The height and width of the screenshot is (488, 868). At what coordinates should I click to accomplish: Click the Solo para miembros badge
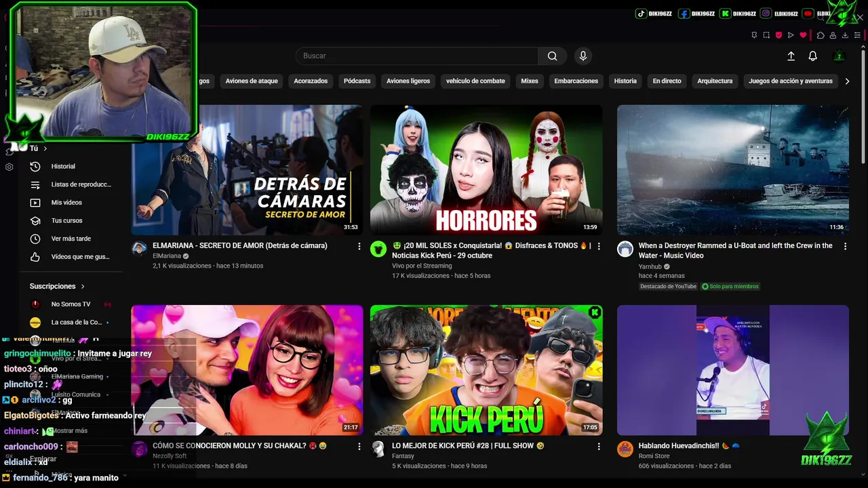coord(730,287)
